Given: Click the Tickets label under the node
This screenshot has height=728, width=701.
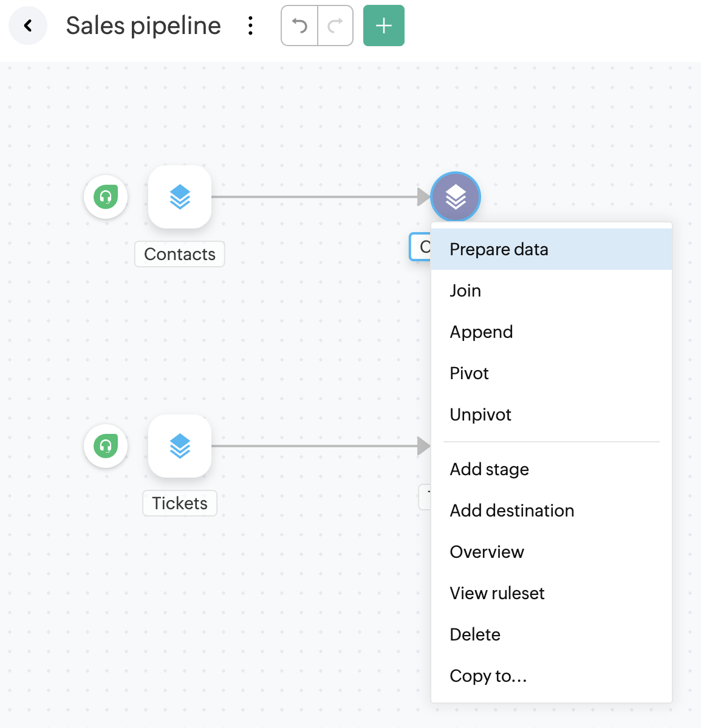Looking at the screenshot, I should (180, 503).
